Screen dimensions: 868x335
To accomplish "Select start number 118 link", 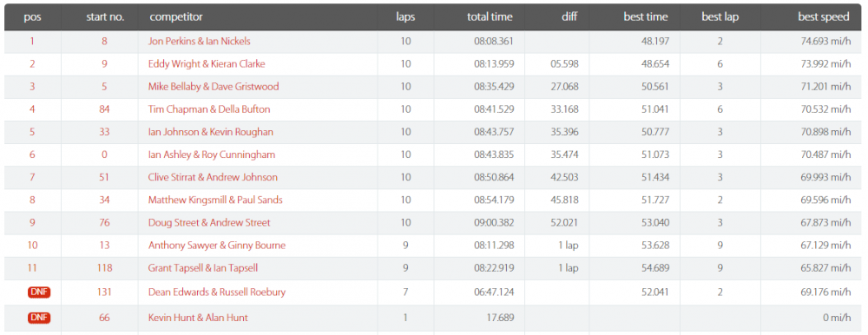I will 105,268.
